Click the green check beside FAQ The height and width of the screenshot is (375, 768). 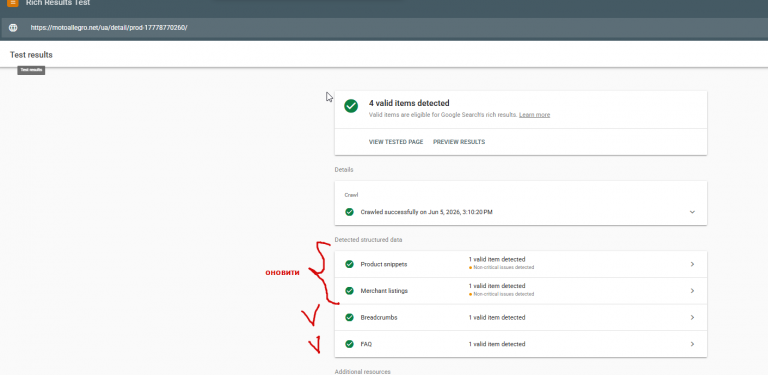(x=349, y=344)
